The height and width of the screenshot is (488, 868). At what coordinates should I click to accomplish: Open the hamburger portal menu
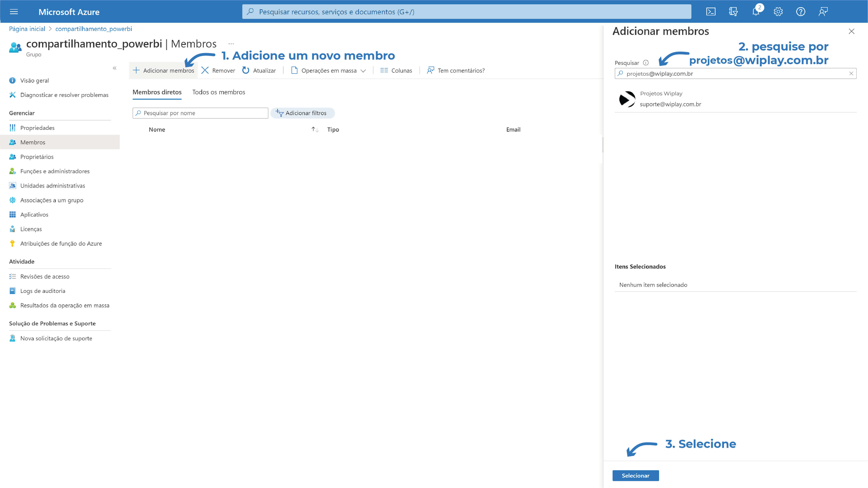(14, 12)
